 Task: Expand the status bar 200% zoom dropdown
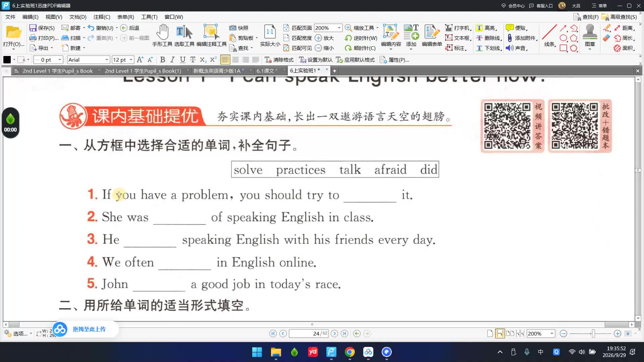[x=551, y=334]
